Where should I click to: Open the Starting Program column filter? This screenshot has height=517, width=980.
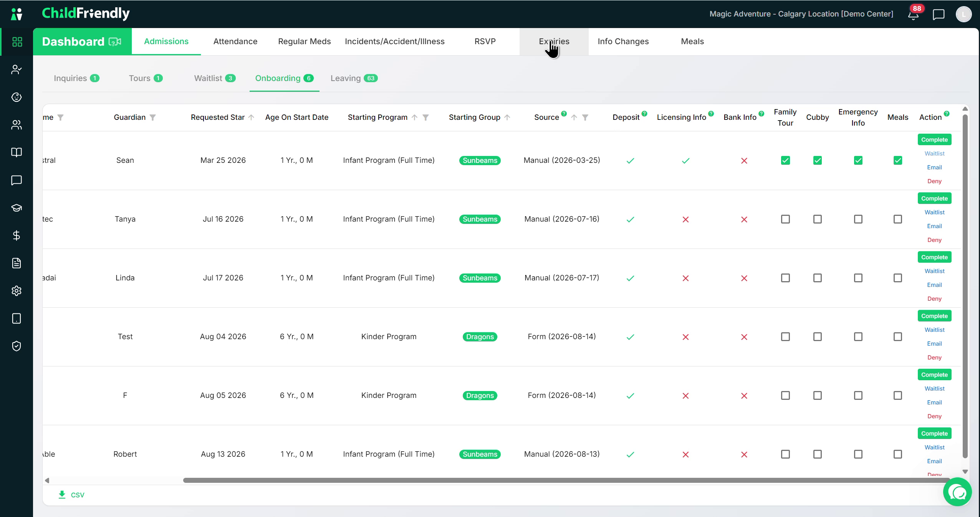coord(425,118)
